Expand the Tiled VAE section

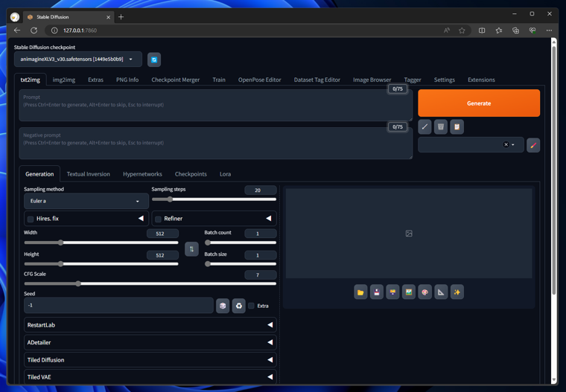tap(150, 377)
